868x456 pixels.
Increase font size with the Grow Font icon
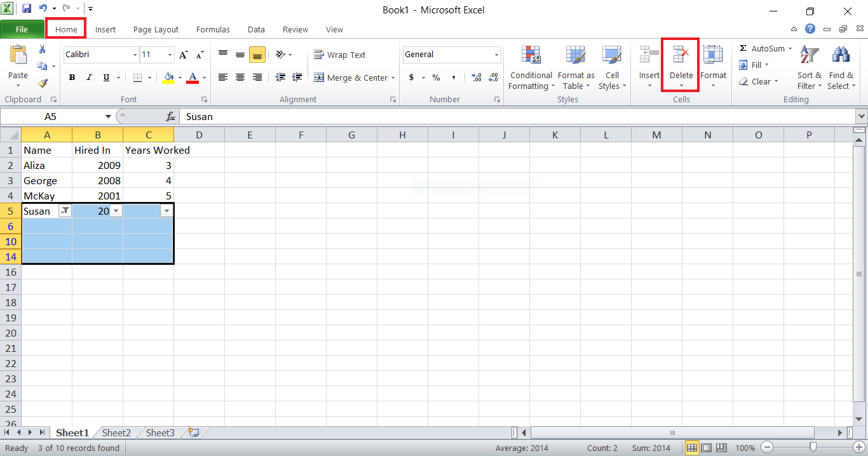pyautogui.click(x=184, y=55)
